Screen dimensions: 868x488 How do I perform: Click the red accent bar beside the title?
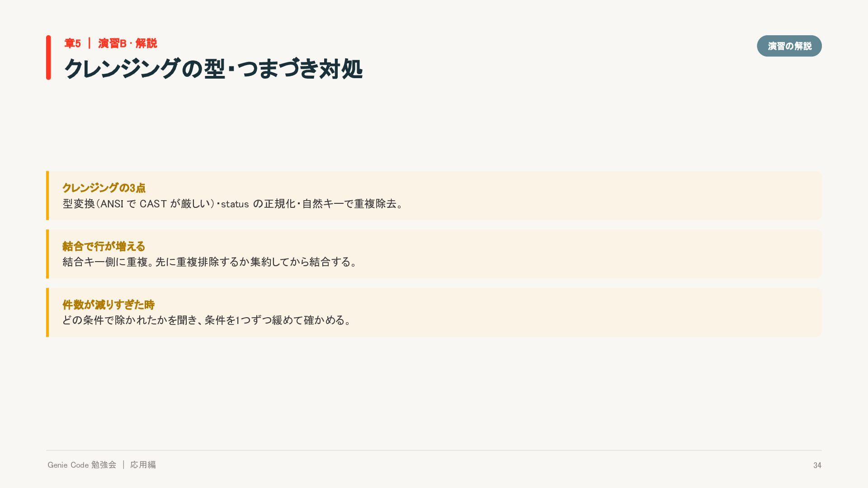pos(48,57)
